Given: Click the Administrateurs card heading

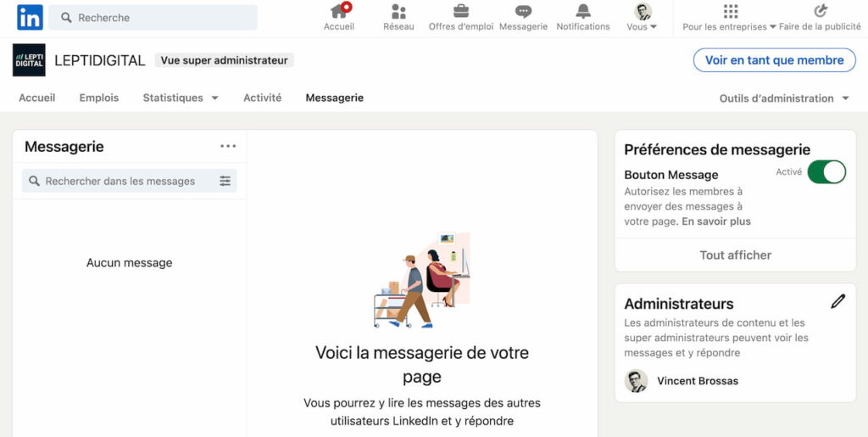Looking at the screenshot, I should [x=679, y=304].
